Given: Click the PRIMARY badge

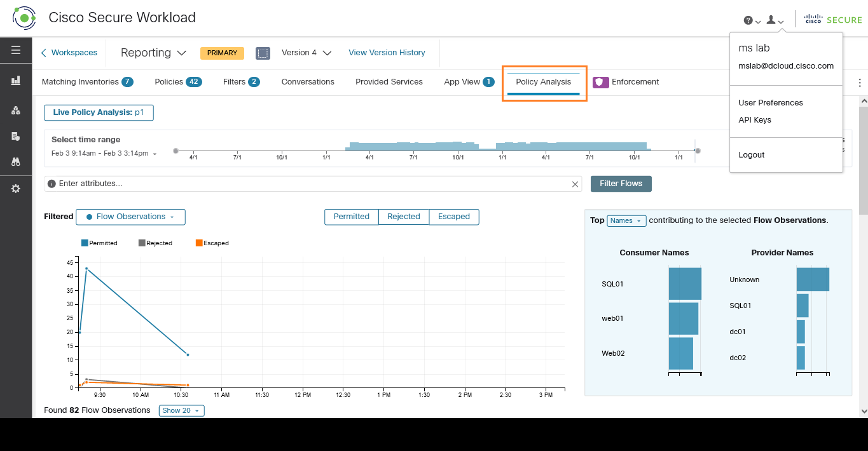Looking at the screenshot, I should [x=222, y=53].
